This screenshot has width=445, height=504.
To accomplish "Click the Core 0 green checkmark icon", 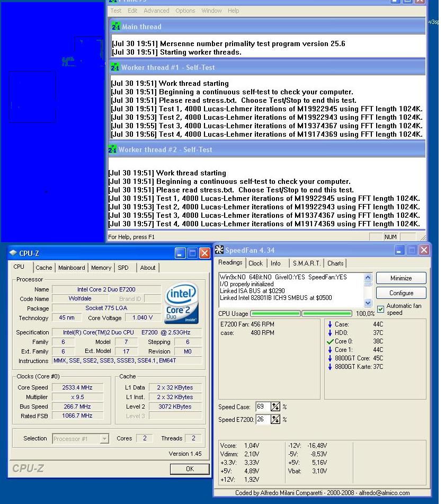I will point(330,341).
